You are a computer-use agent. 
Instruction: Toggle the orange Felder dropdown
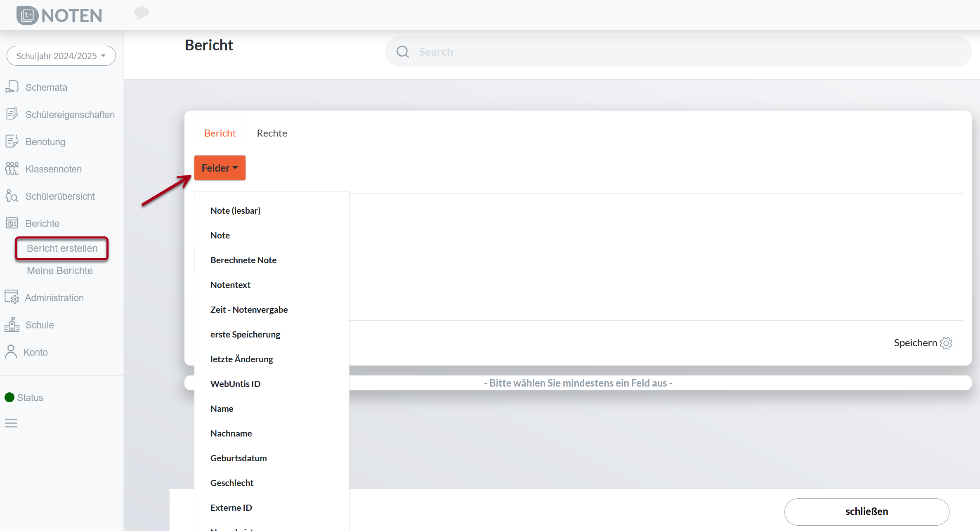(220, 168)
